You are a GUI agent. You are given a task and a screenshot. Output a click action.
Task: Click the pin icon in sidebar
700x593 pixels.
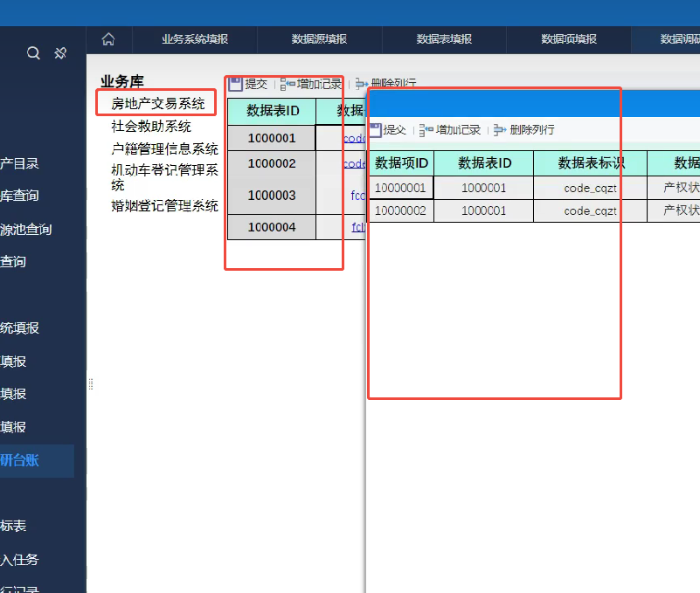click(60, 53)
